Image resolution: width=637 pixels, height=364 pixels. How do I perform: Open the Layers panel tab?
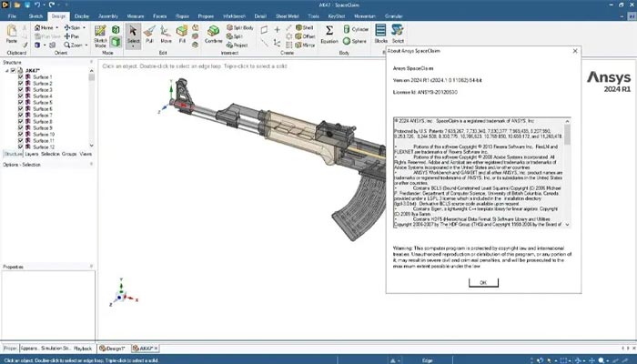pyautogui.click(x=31, y=154)
